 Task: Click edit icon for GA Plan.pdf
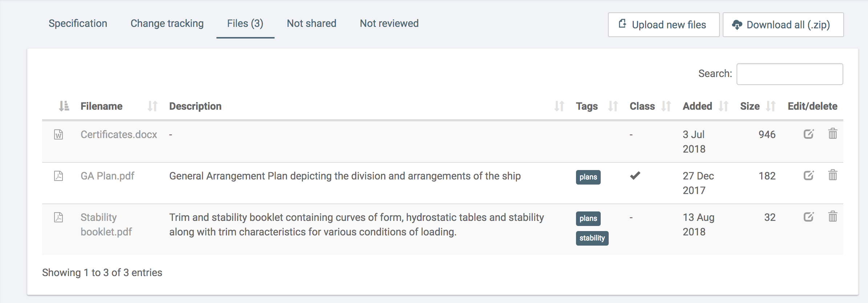pos(808,175)
